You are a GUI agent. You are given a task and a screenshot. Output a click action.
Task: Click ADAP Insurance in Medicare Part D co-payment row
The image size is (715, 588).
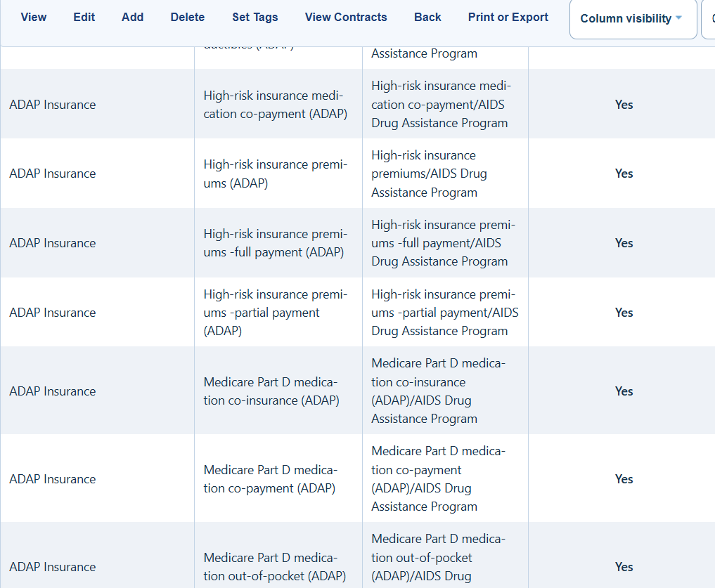[x=53, y=479]
